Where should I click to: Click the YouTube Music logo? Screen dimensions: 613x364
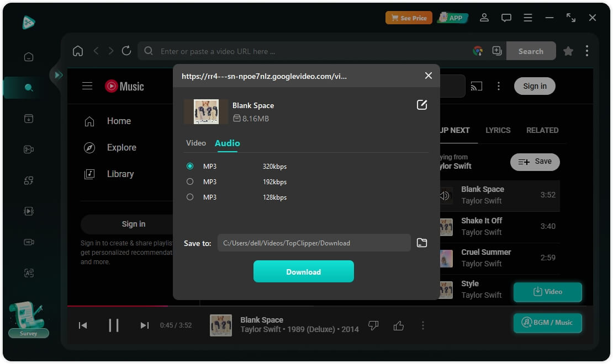pos(124,86)
